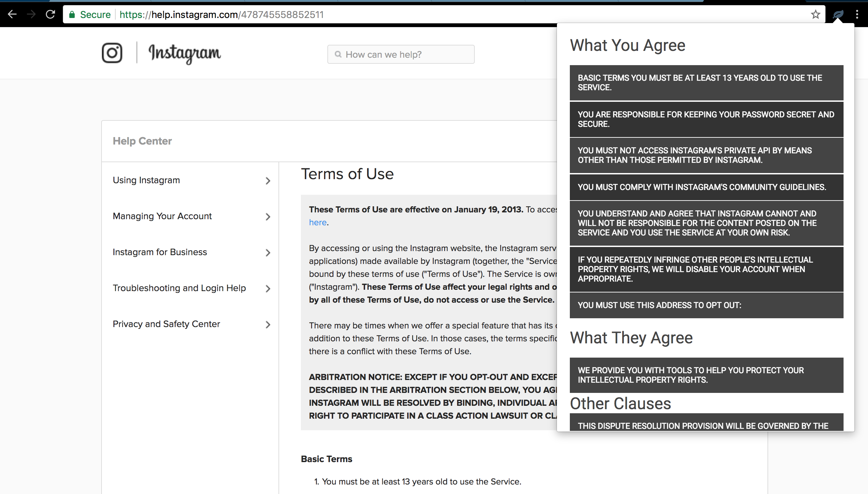Click the green Secure padlock icon

point(72,14)
